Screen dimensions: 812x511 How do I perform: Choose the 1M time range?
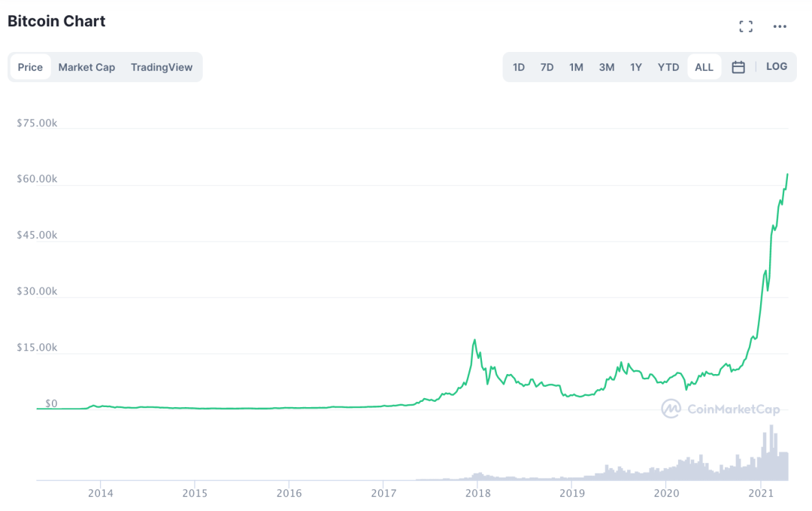click(576, 67)
